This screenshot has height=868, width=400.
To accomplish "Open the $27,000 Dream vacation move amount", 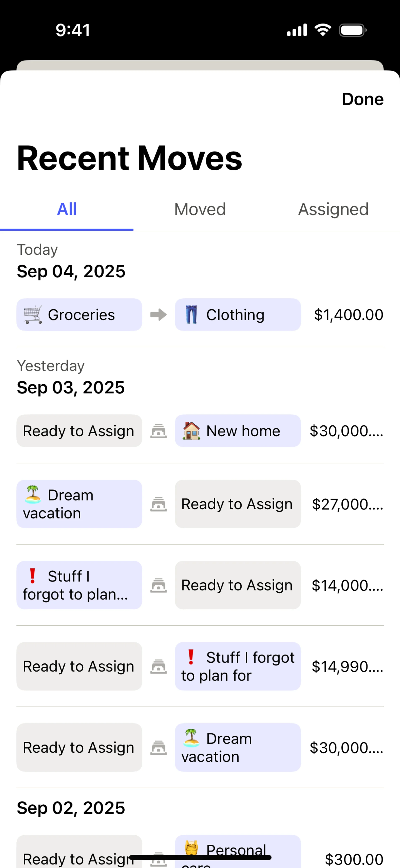I will tap(347, 504).
